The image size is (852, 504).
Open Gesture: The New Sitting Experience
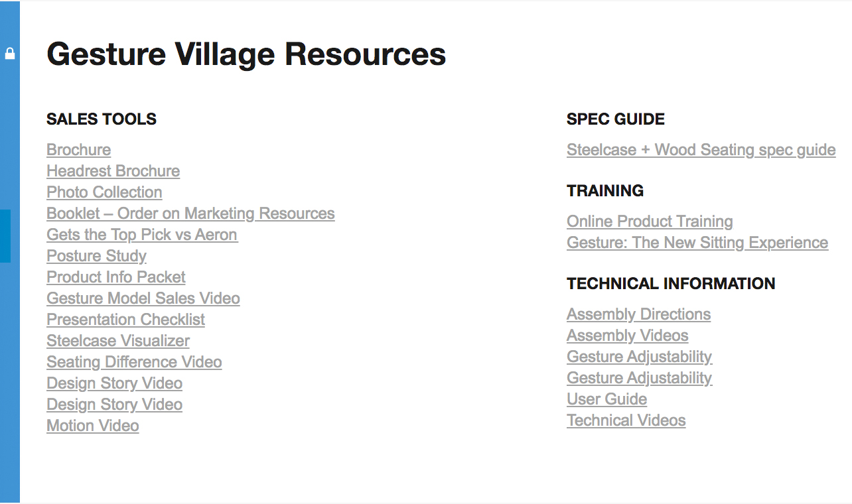tap(697, 243)
